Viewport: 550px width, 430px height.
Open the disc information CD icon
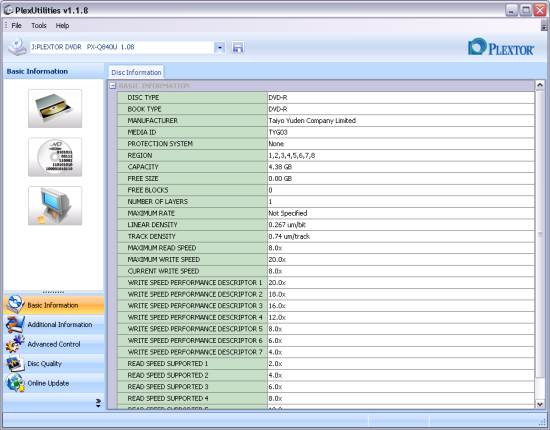click(55, 157)
